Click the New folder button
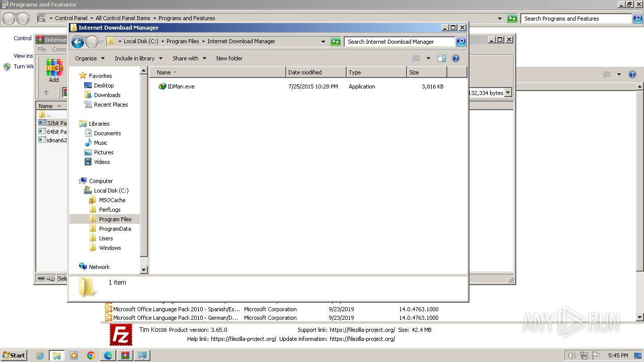 tap(229, 58)
